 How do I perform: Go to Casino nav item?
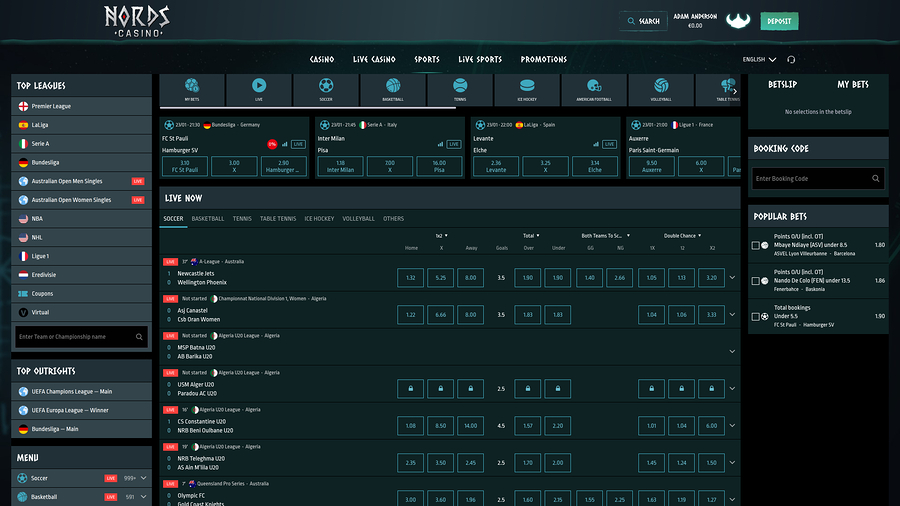(321, 60)
